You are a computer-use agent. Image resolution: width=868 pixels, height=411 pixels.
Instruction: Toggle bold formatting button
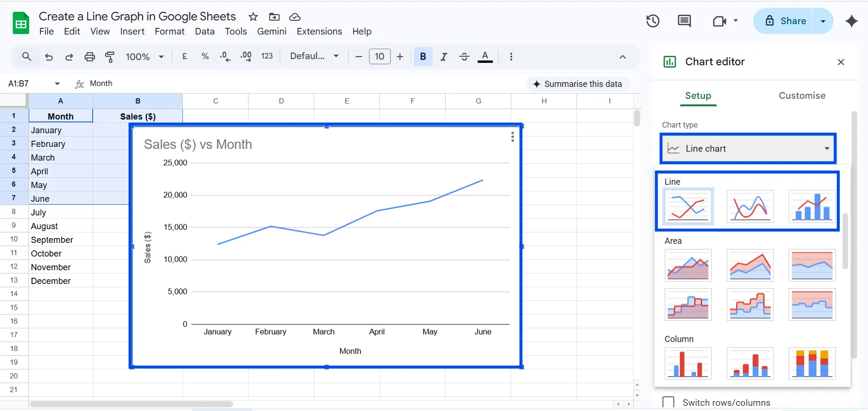(423, 57)
